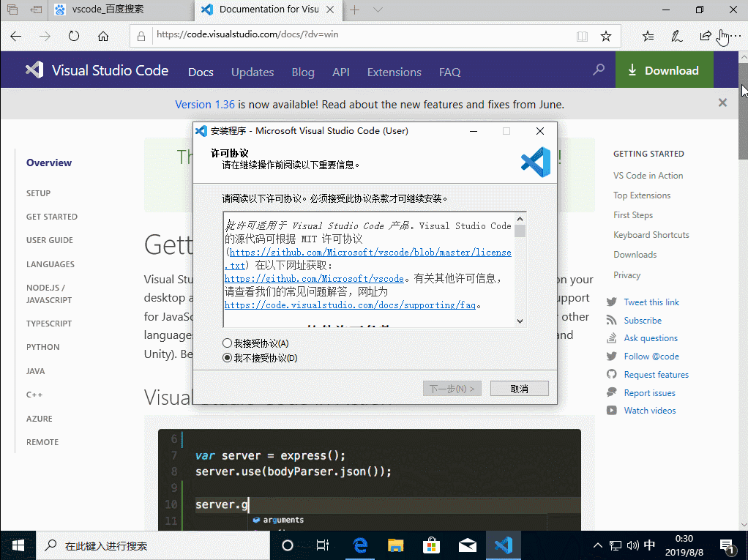Open File Explorer from the taskbar

tap(395, 545)
